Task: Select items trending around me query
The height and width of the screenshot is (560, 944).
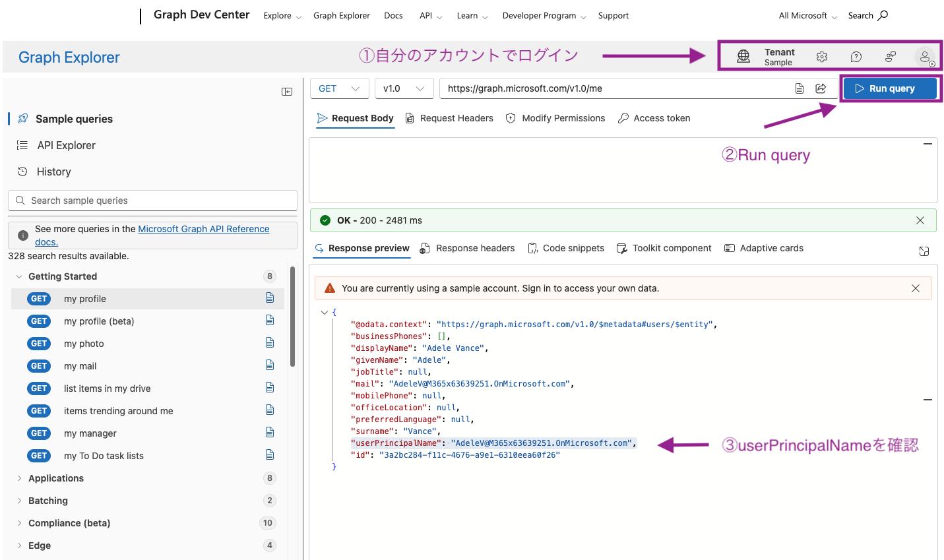Action: 119,411
